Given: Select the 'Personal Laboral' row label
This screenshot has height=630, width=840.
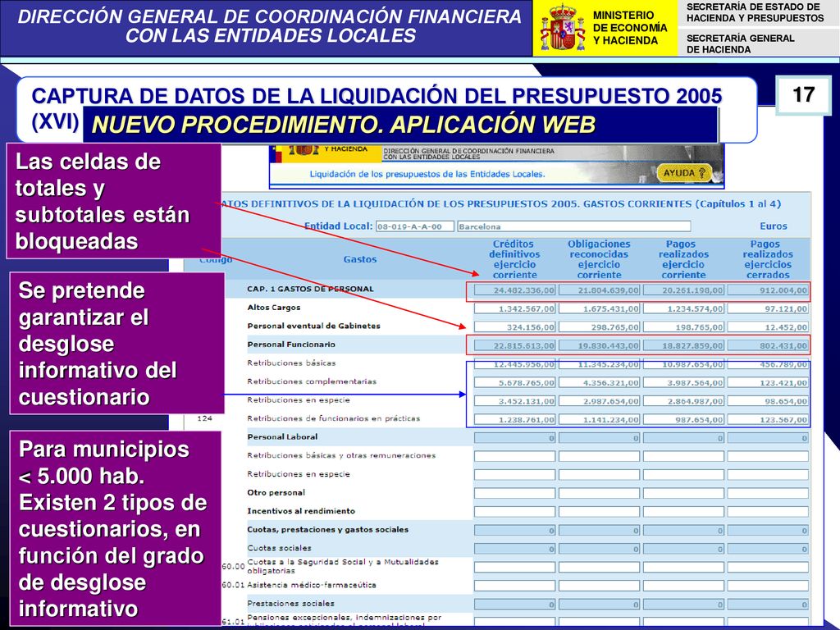Looking at the screenshot, I should [x=282, y=436].
